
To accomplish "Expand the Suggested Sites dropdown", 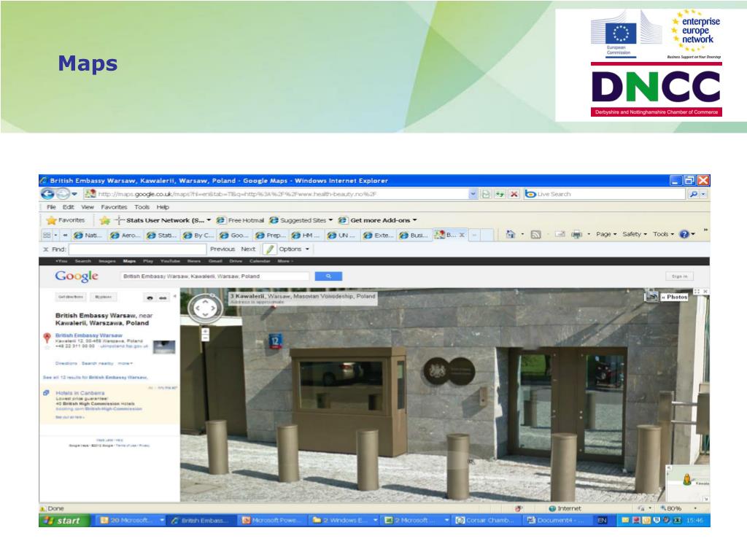I will 330,220.
